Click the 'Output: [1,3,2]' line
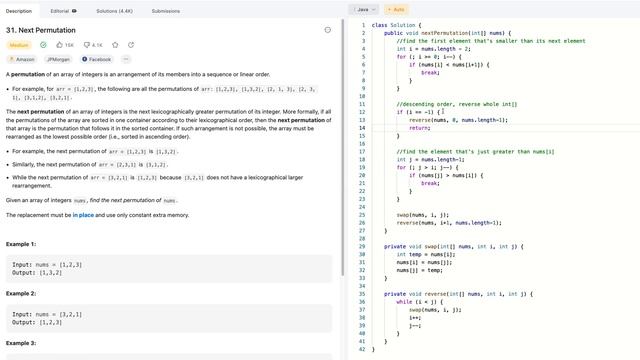Screen dimensions: 640x360 37,273
